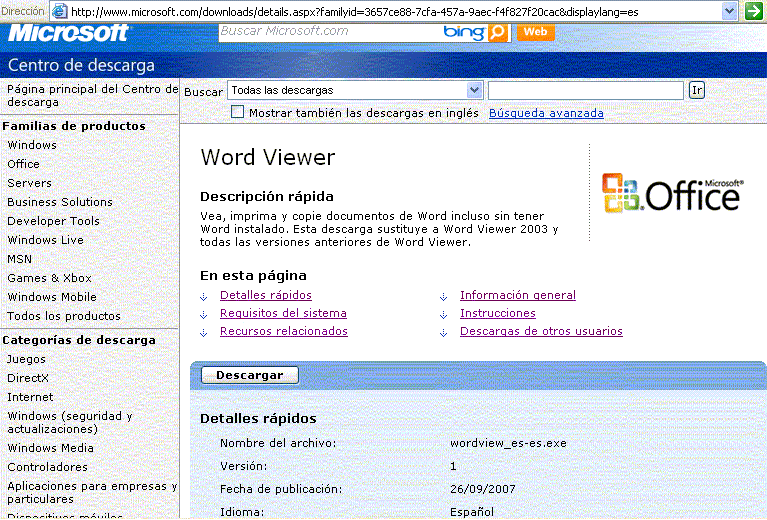767x520 pixels.
Task: Click the Bing search magnifier icon
Action: [499, 32]
